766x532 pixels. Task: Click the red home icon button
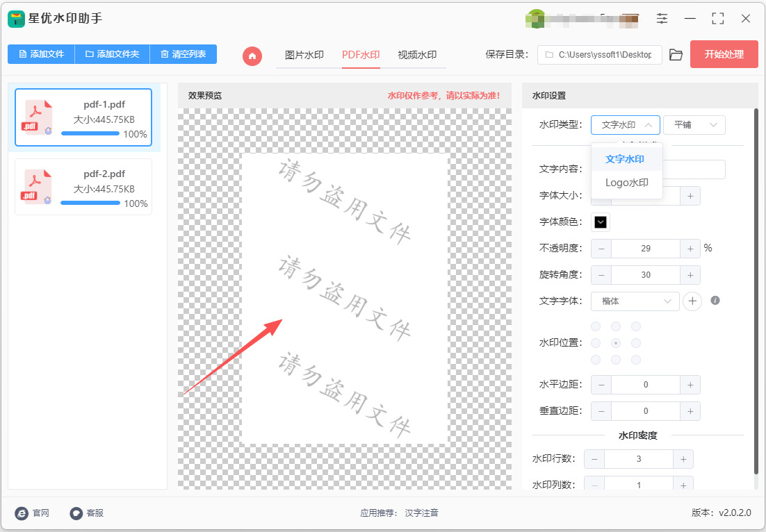click(252, 56)
